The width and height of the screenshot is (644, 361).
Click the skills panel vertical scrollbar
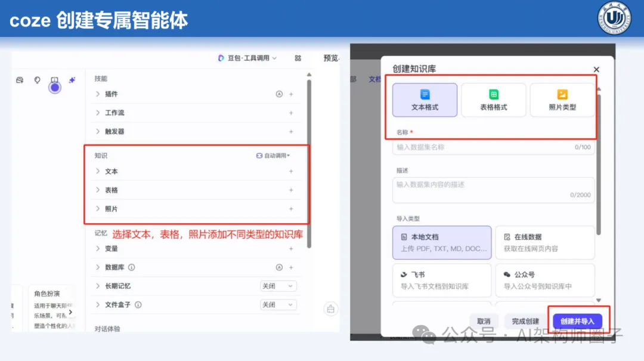(309, 163)
